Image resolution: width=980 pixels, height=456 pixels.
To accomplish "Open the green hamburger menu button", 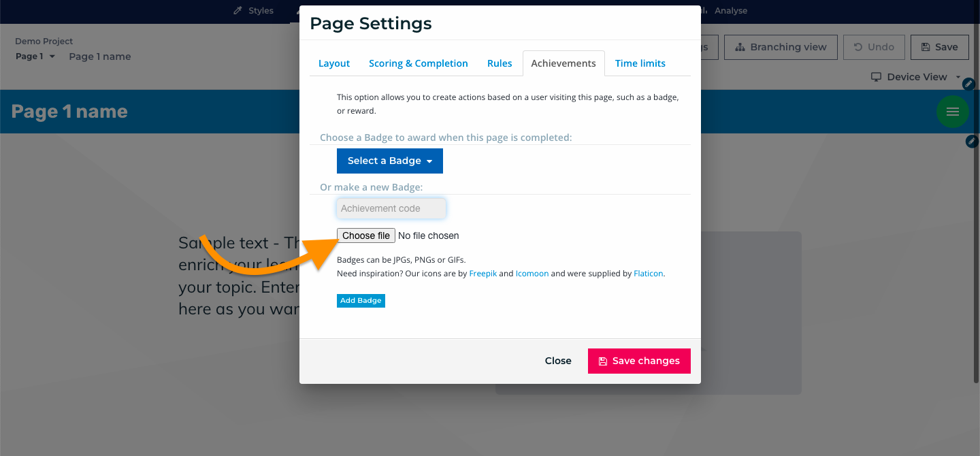I will [x=953, y=112].
